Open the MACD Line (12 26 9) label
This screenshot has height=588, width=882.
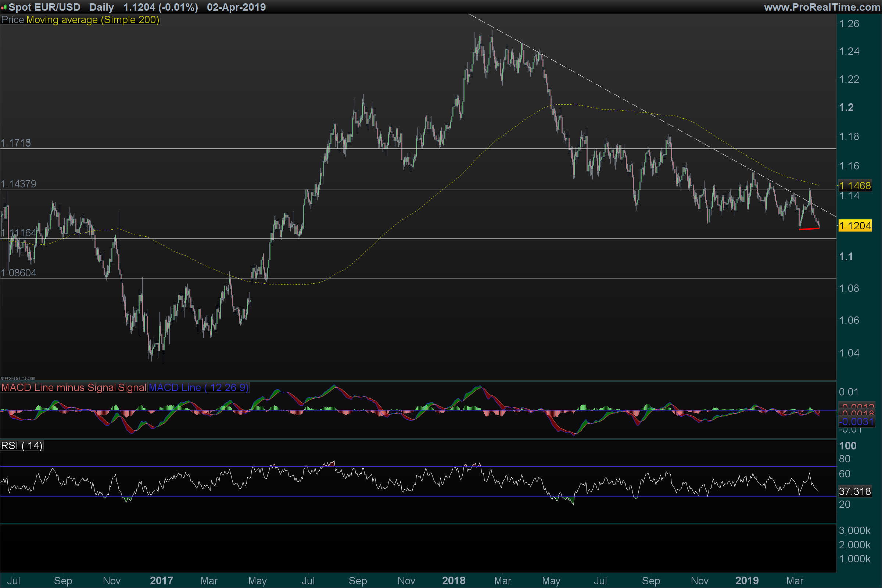pos(198,387)
